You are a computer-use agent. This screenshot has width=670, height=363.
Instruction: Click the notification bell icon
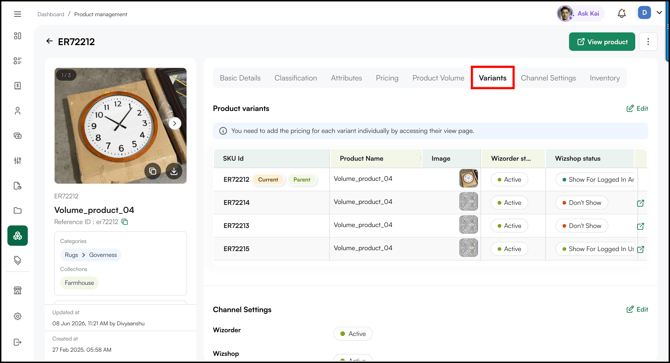point(622,14)
